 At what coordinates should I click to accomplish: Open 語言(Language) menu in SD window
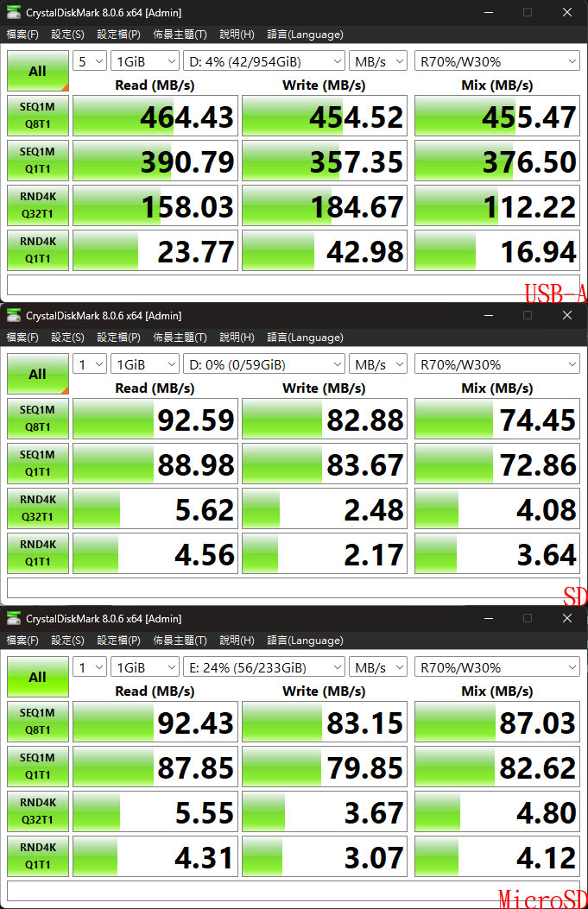click(x=305, y=338)
